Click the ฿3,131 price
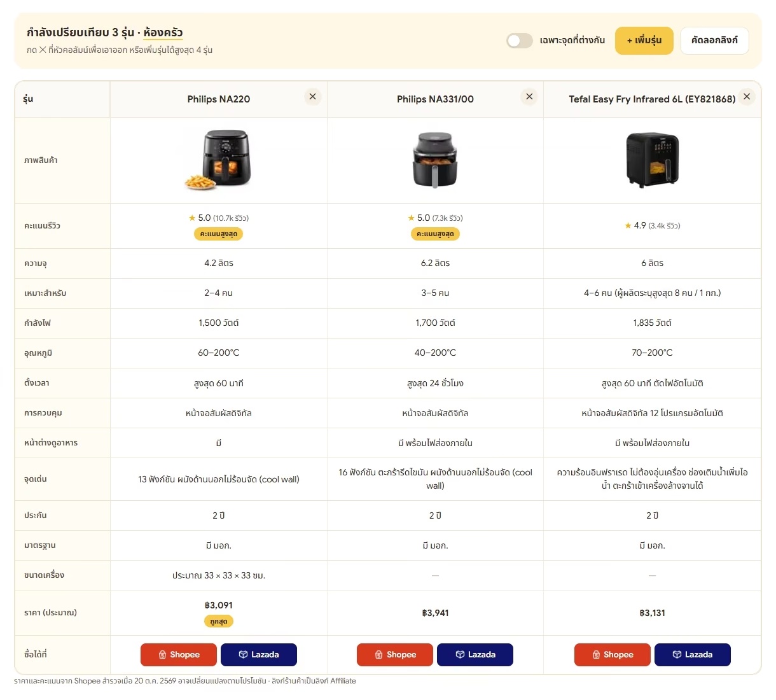 click(x=653, y=613)
